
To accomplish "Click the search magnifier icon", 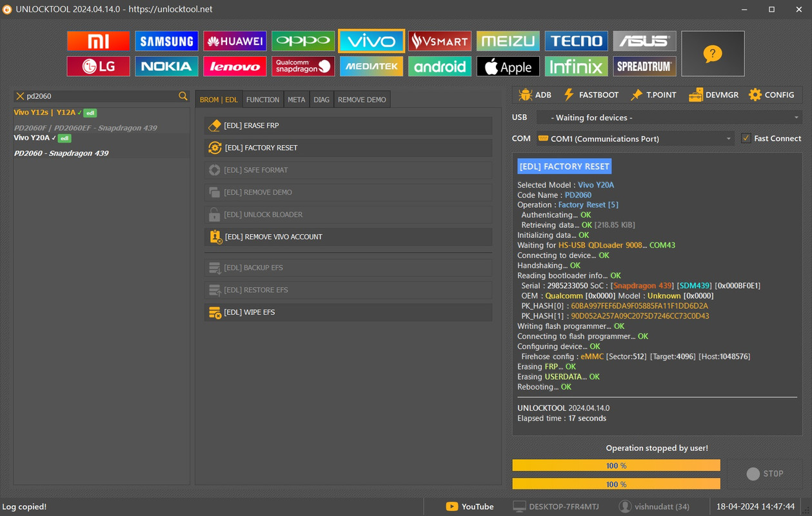I will [x=183, y=96].
